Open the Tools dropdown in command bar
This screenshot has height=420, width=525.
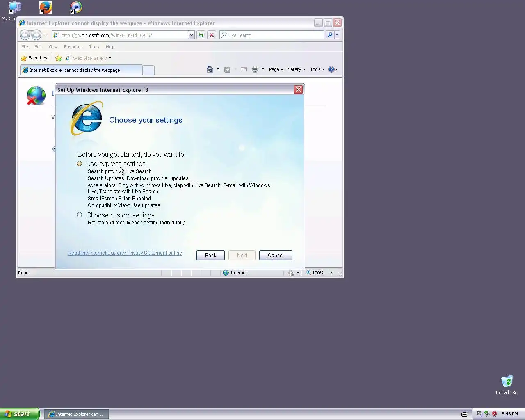317,69
